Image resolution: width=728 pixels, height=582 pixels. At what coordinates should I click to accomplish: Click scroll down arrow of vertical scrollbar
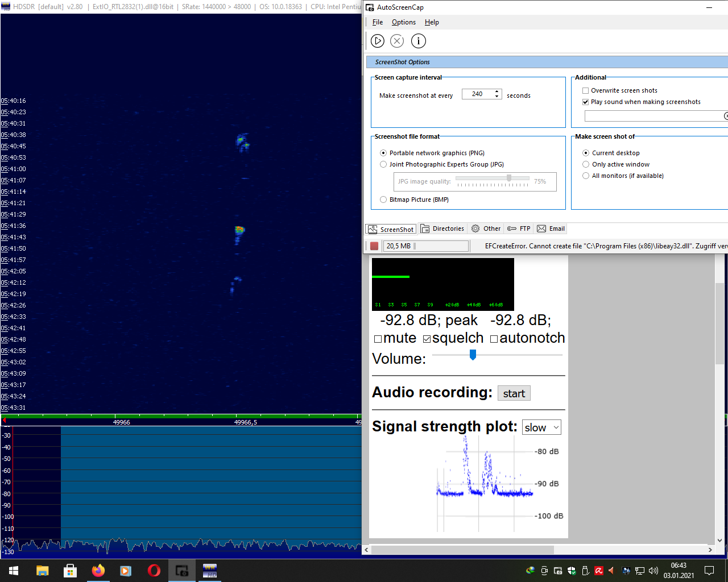(719, 541)
